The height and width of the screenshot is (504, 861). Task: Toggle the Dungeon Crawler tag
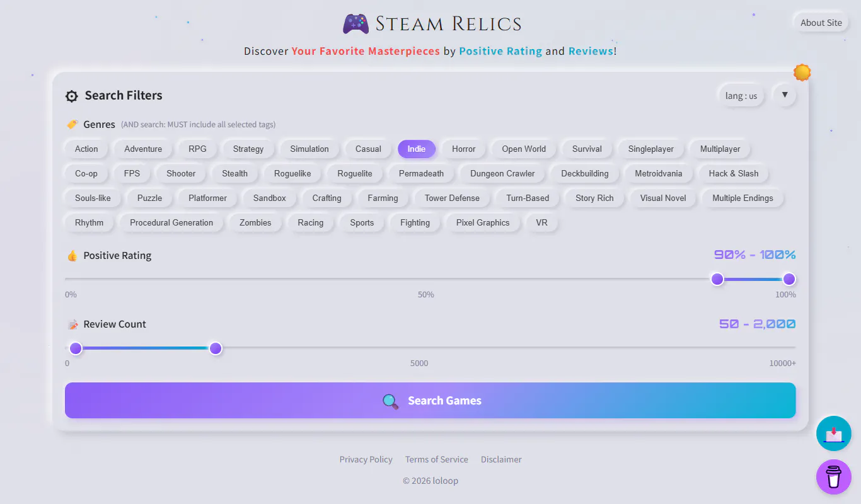(x=502, y=174)
